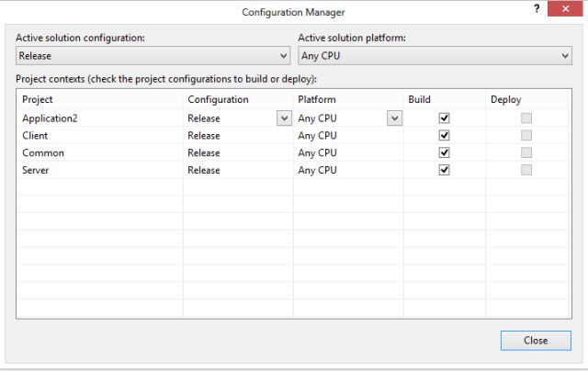
Task: Click the Configuration column header
Action: point(218,99)
